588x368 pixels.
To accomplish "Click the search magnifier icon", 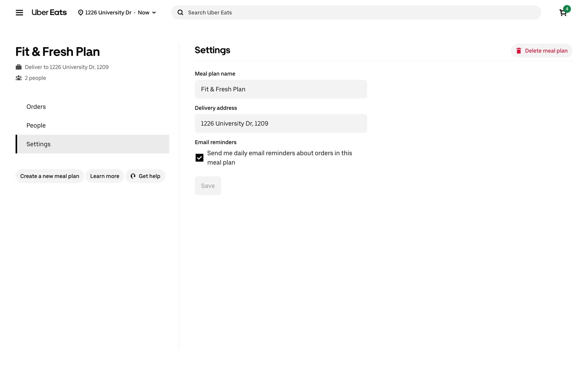I will coord(180,13).
